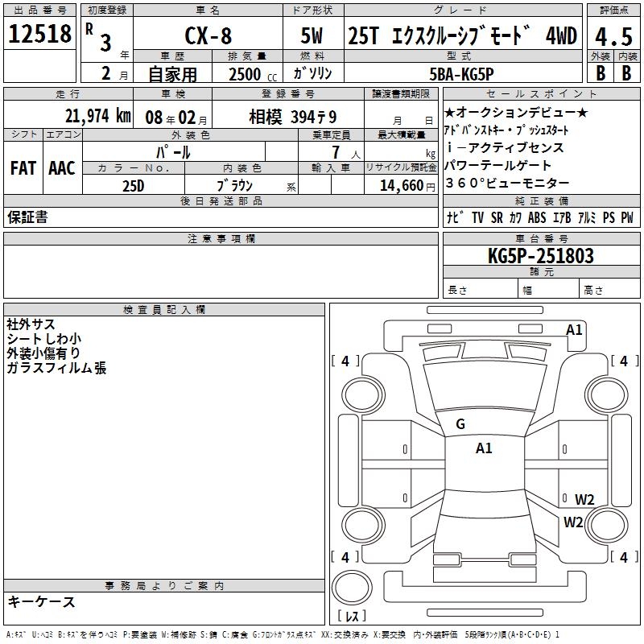
Task: Select model code 5BA-KG5P
Action: point(461,74)
